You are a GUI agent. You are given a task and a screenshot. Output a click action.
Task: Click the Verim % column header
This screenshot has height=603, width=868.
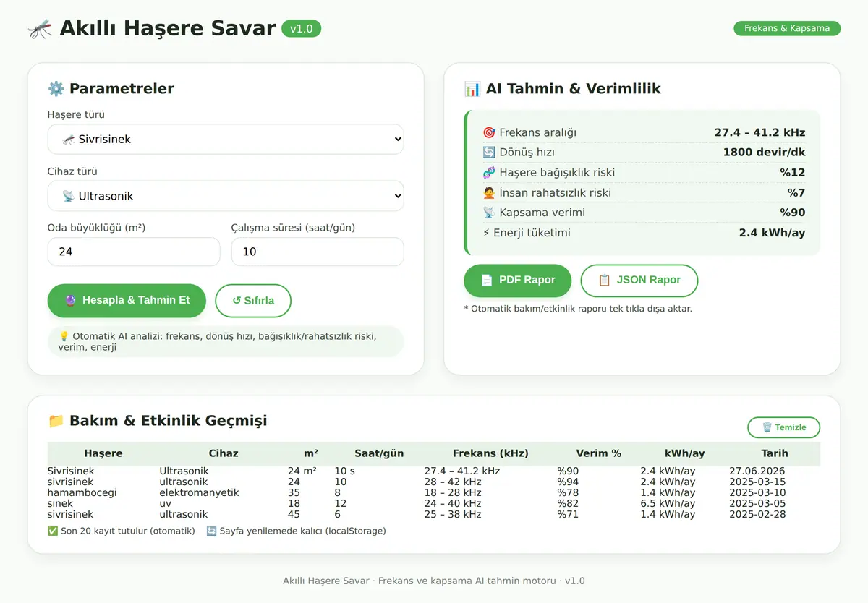[x=598, y=453]
